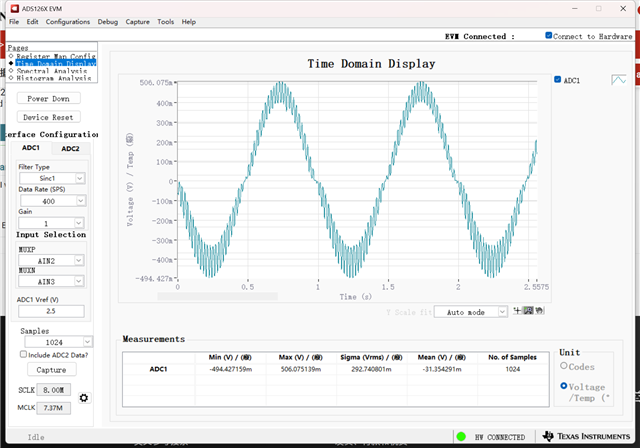This screenshot has width=640, height=448.
Task: Open the Help menu
Action: 189,22
